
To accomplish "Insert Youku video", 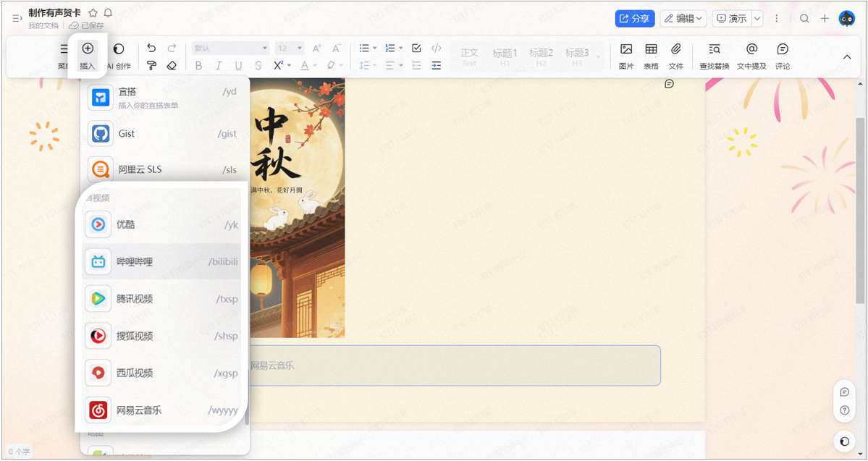I will (x=161, y=224).
